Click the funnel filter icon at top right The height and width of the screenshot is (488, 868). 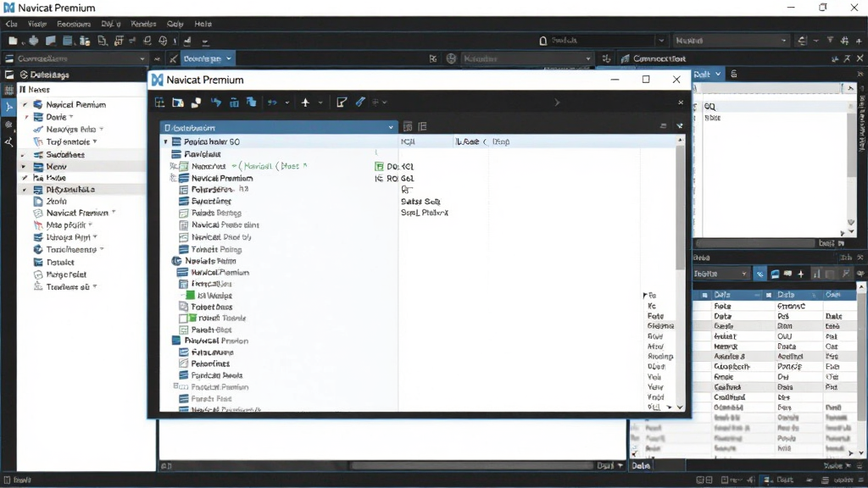coord(830,41)
